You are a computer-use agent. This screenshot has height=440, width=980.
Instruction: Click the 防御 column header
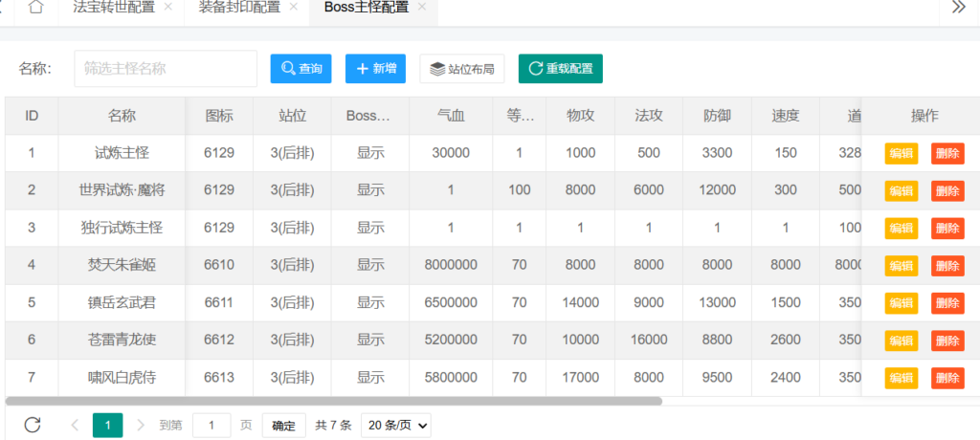click(718, 116)
